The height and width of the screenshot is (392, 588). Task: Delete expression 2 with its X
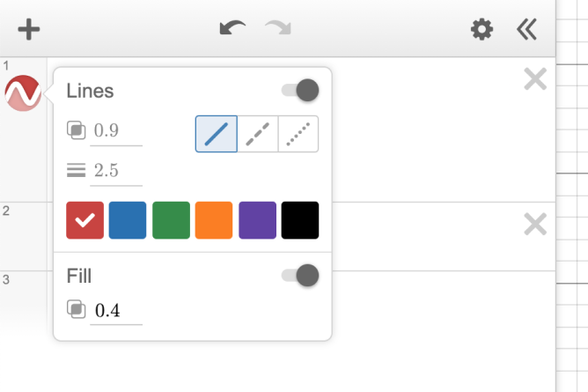coord(534,225)
